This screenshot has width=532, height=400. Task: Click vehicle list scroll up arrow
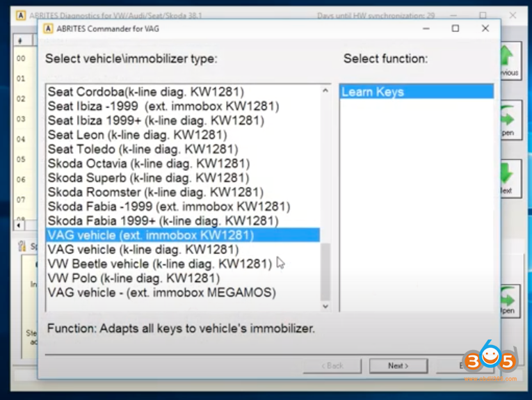[325, 90]
